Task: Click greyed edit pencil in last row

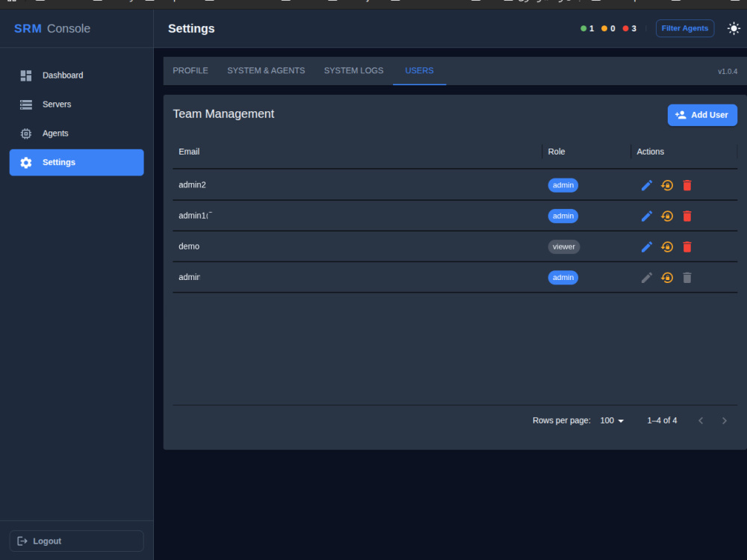Action: point(646,278)
